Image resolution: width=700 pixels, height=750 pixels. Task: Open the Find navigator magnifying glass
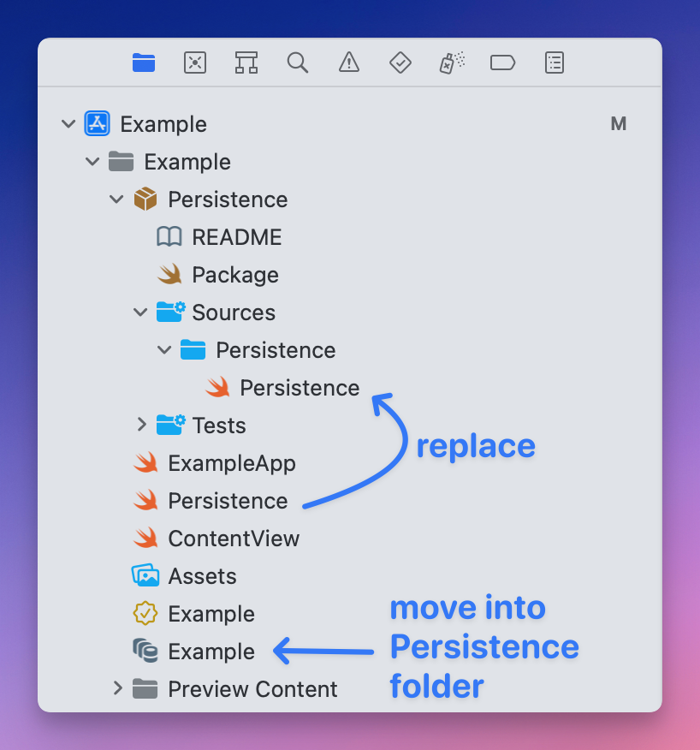[x=298, y=62]
